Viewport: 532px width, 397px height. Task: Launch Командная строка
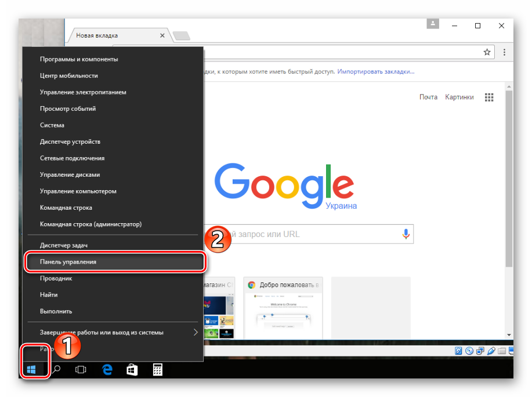point(113,207)
